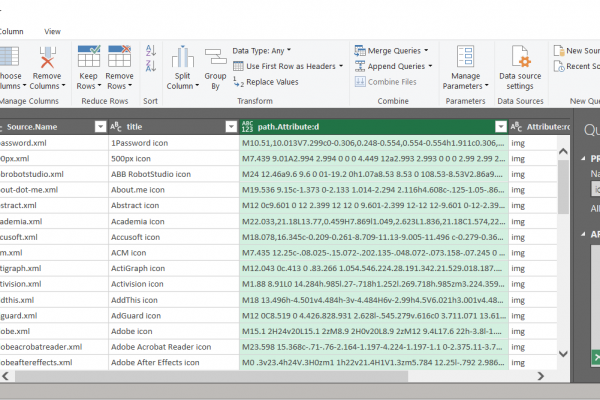
Task: Expand the Remove Rows dropdown arrow
Action: [130, 86]
